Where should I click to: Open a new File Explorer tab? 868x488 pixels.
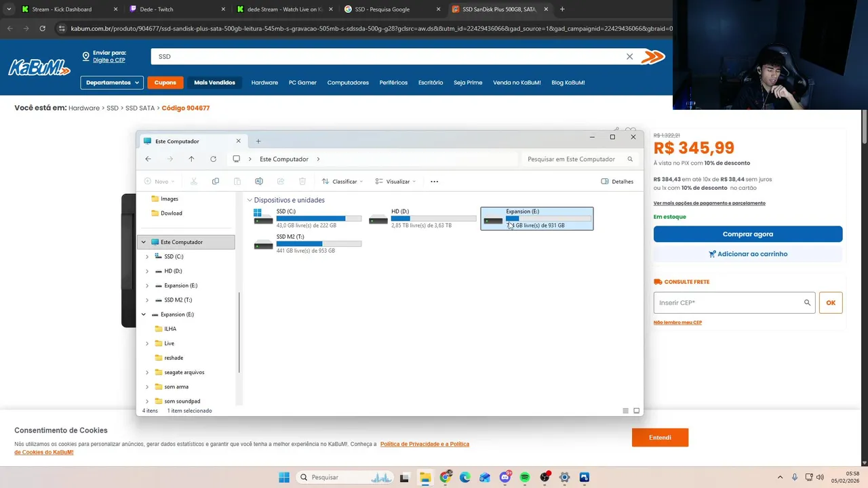pos(258,141)
